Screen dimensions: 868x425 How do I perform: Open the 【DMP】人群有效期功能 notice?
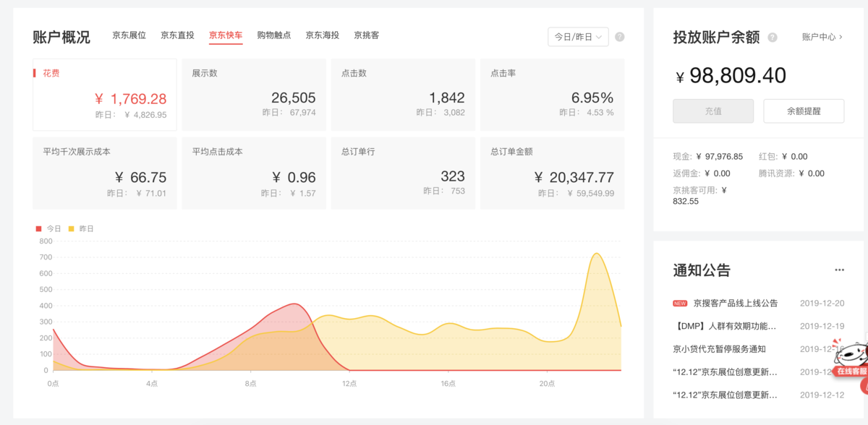point(725,326)
